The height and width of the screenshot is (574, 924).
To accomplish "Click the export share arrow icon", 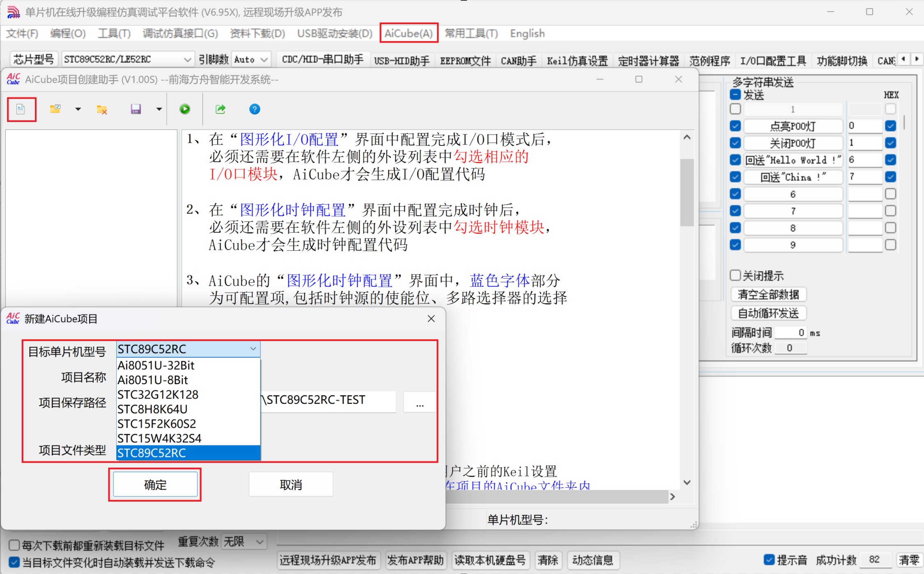I will coord(221,109).
